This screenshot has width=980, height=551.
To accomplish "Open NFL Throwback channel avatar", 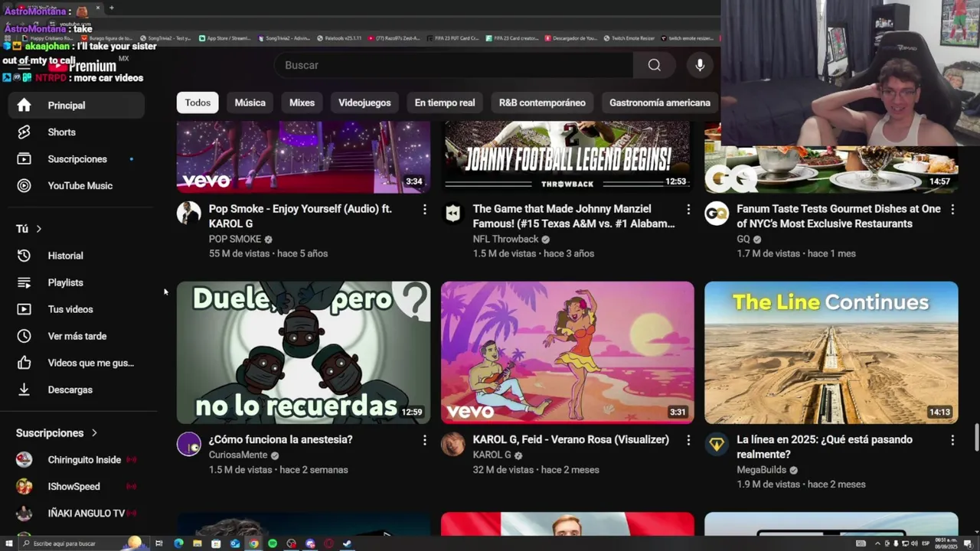I will point(453,214).
